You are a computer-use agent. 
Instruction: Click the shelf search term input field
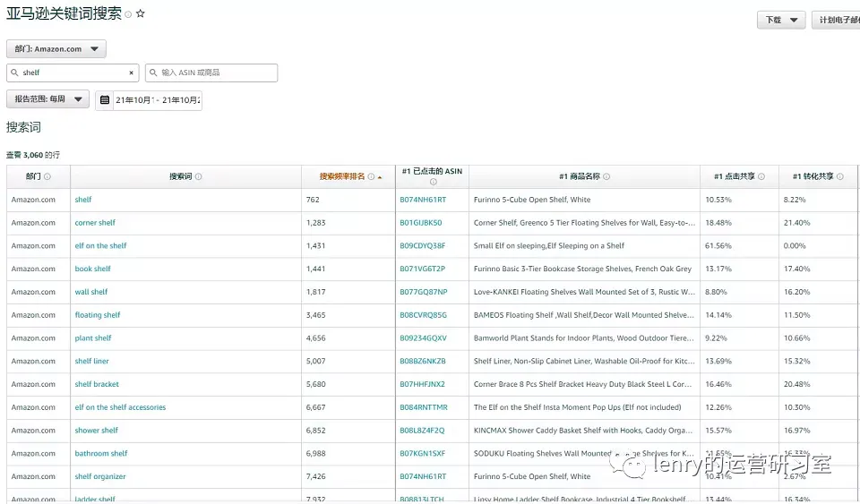pyautogui.click(x=73, y=73)
